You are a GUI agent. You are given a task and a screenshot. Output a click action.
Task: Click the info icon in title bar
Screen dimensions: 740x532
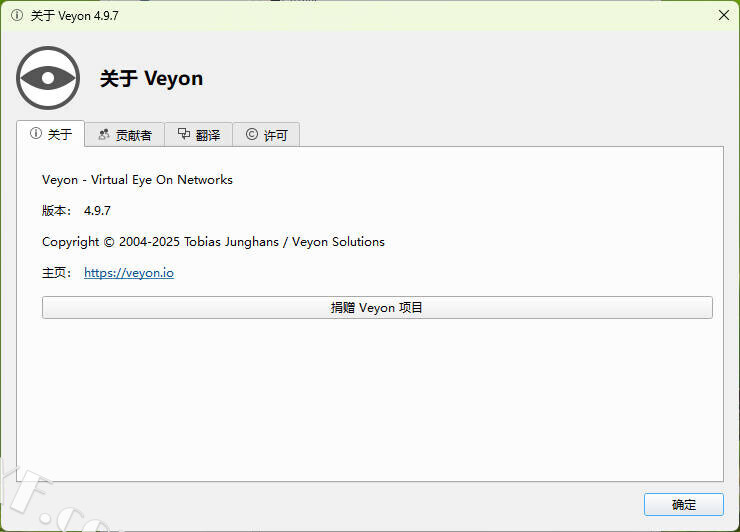pyautogui.click(x=17, y=16)
